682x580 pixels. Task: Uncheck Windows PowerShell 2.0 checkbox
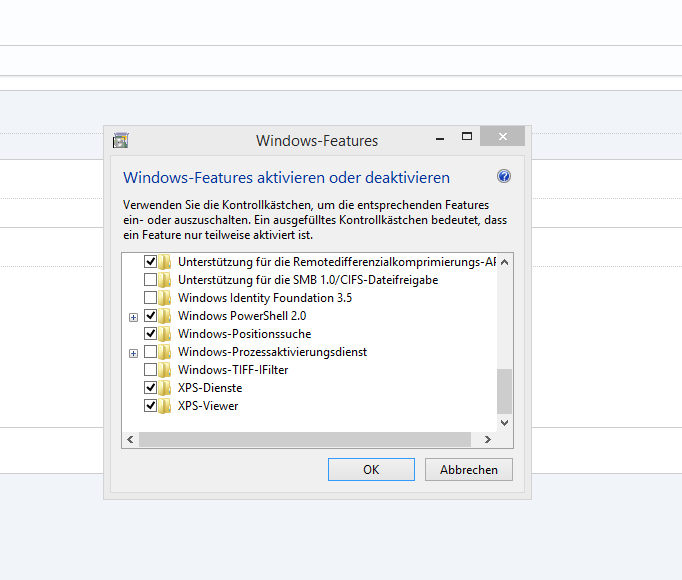click(150, 315)
